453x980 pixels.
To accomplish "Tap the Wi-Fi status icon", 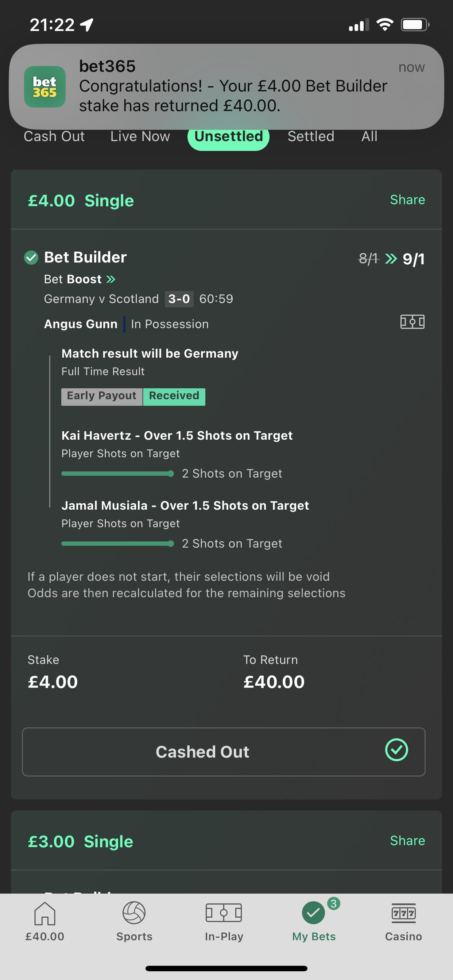I will [x=384, y=25].
